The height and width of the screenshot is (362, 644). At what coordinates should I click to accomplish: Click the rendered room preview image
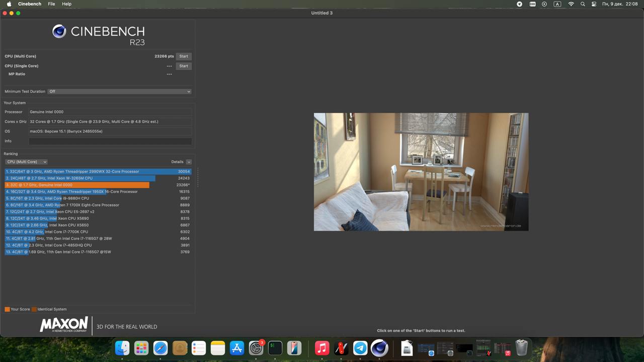point(421,172)
